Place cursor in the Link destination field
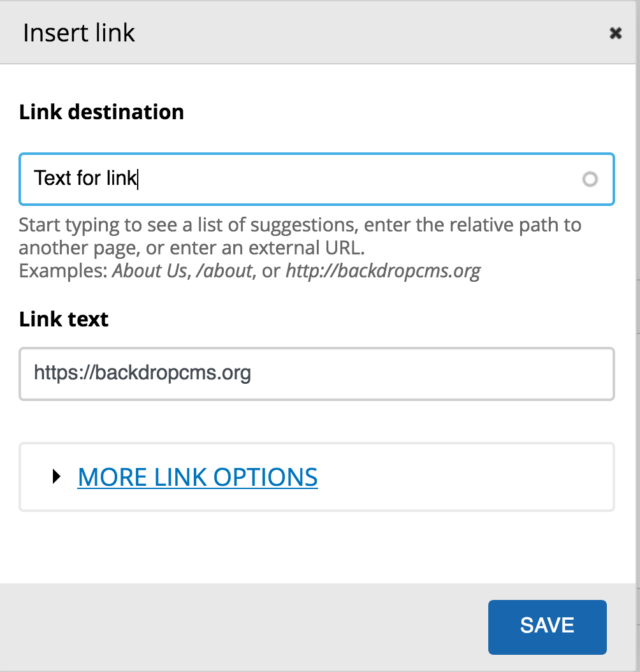640x672 pixels. pos(255,179)
